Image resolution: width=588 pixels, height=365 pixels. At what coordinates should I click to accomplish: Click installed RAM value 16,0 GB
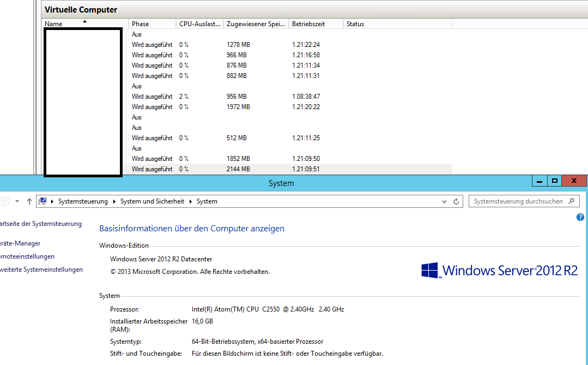(203, 321)
